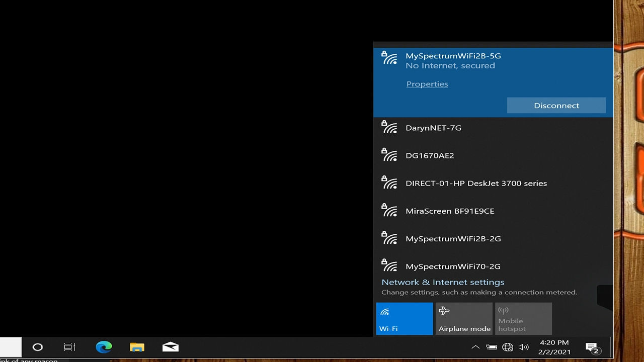The width and height of the screenshot is (644, 362).
Task: Open File Explorer from taskbar
Action: pyautogui.click(x=137, y=347)
